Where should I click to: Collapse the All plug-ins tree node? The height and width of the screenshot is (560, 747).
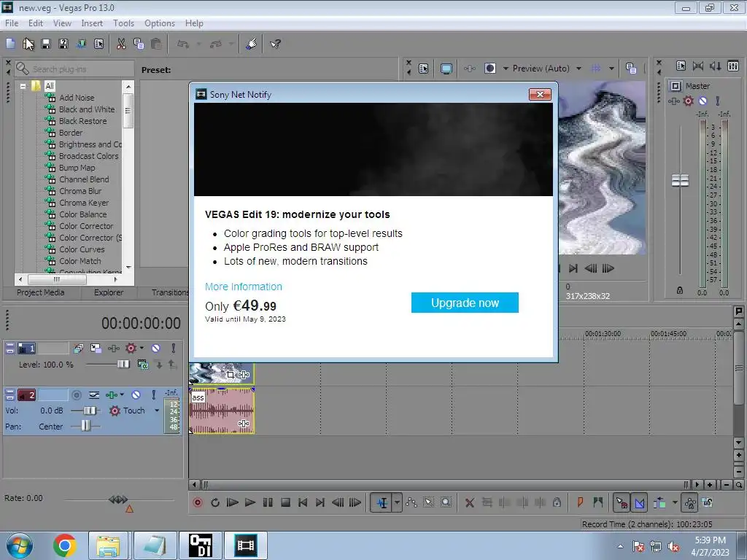23,86
